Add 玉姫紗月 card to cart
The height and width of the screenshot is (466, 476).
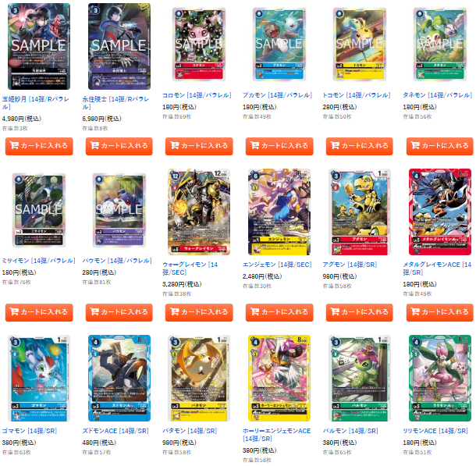39,146
